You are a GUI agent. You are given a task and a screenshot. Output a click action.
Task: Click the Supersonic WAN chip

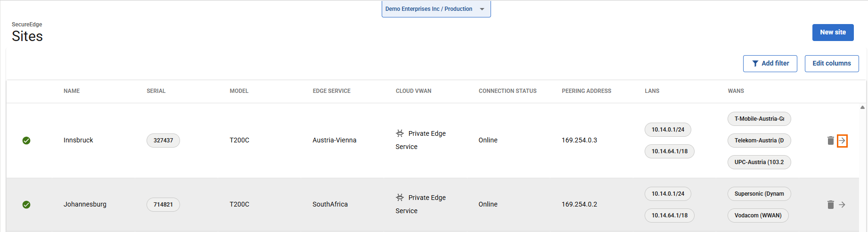click(x=759, y=194)
